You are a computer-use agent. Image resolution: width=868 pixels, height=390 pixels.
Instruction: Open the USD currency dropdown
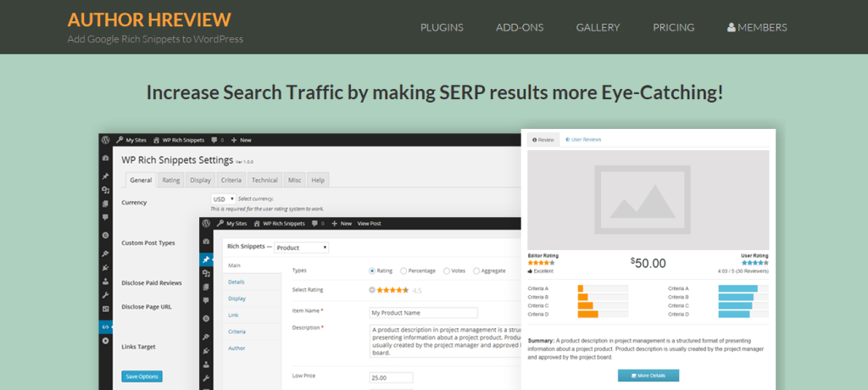click(223, 198)
